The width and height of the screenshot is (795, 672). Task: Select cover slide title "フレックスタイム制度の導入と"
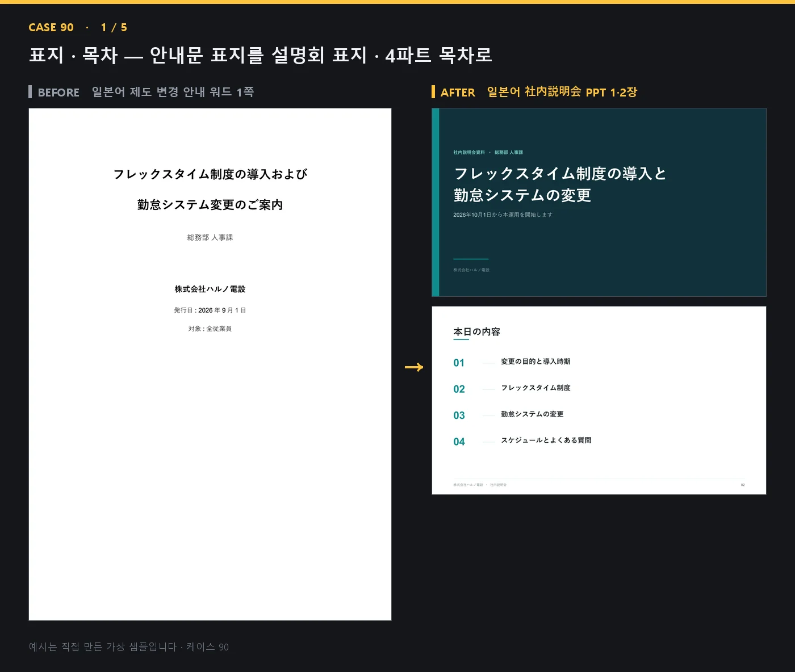[x=560, y=174]
